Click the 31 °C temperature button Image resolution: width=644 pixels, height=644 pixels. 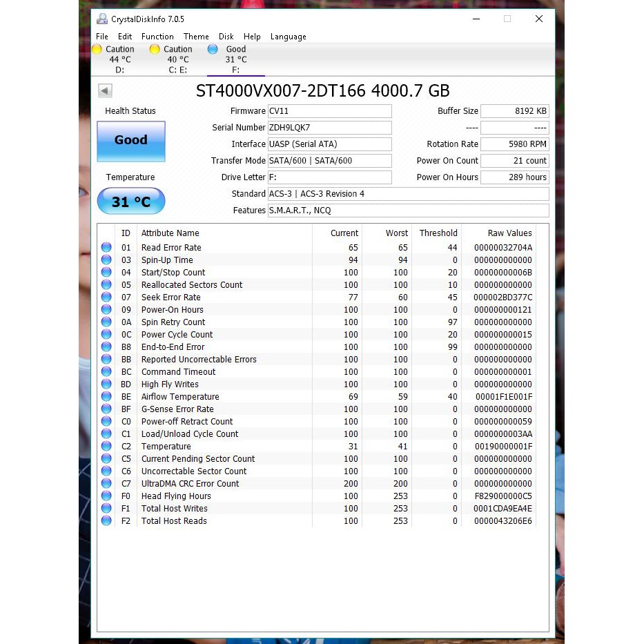[x=130, y=202]
